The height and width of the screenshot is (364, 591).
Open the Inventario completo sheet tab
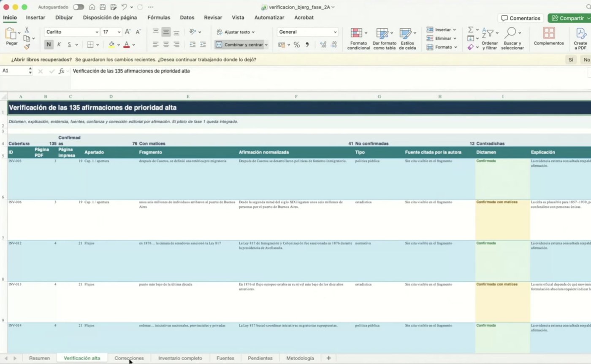pyautogui.click(x=180, y=358)
